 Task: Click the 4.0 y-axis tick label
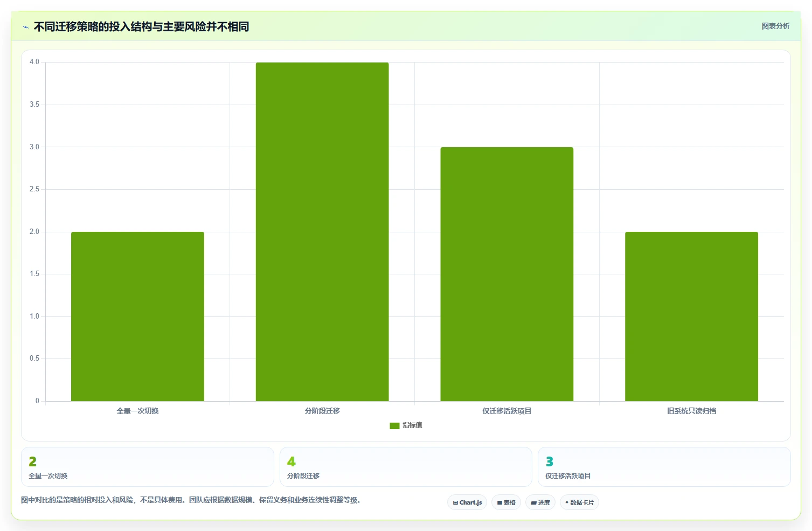(x=34, y=62)
